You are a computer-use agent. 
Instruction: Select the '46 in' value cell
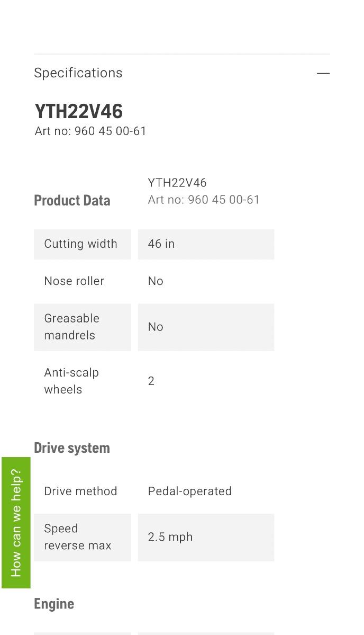click(x=205, y=244)
